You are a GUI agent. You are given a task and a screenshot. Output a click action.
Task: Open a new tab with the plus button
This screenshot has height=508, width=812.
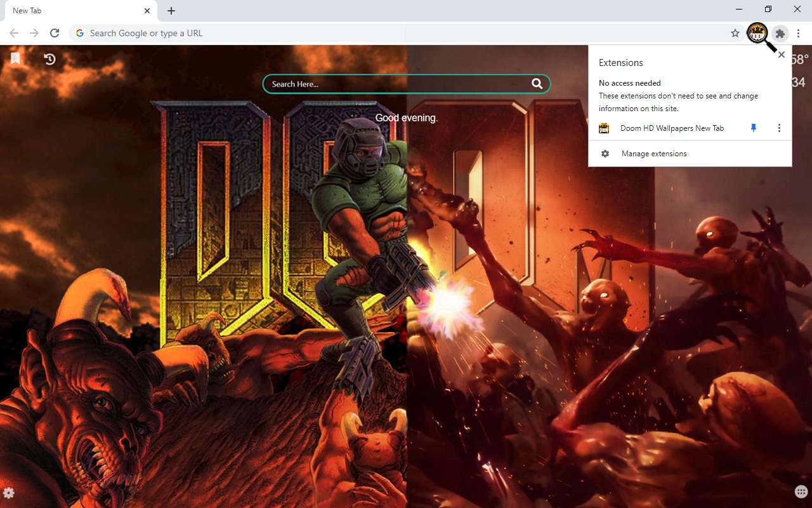click(171, 11)
